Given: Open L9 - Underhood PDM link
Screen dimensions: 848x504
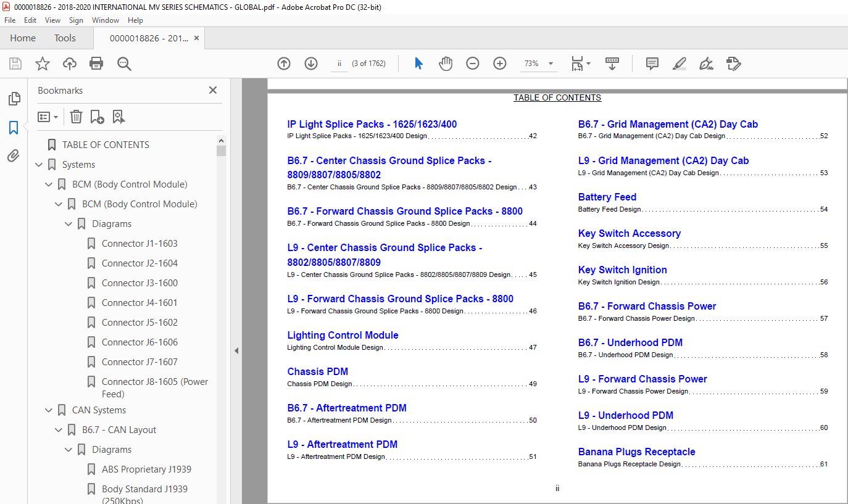Looking at the screenshot, I should pos(626,415).
